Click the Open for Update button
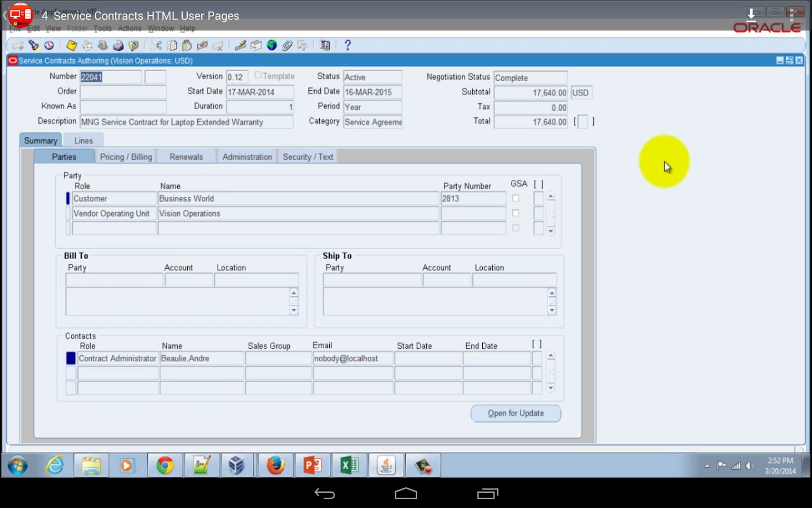812x508 pixels. pyautogui.click(x=516, y=413)
